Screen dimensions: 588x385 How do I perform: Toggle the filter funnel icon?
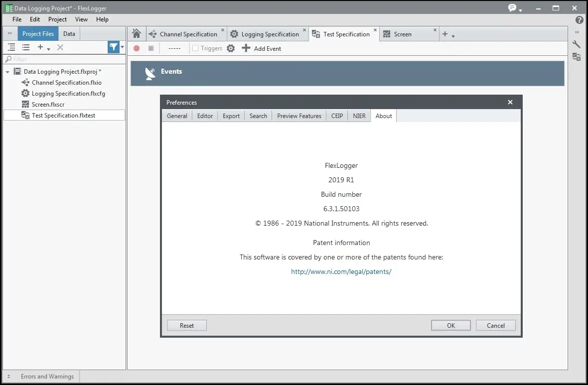(113, 47)
